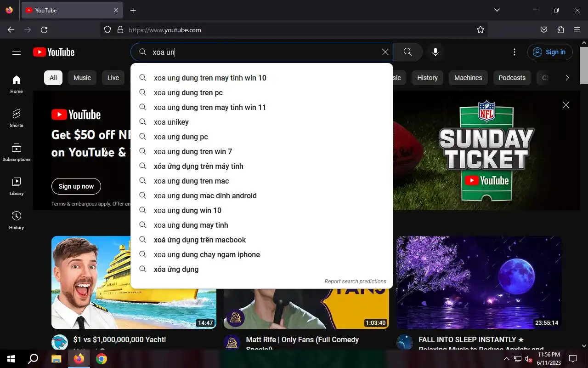Expand the list all tabs dropdown

point(497,10)
